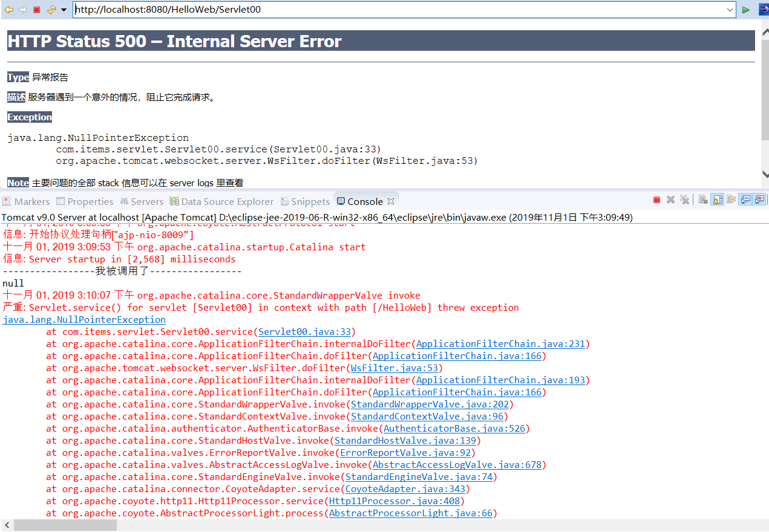Click the Remove Launch icon
The width and height of the screenshot is (769, 532).
[670, 200]
